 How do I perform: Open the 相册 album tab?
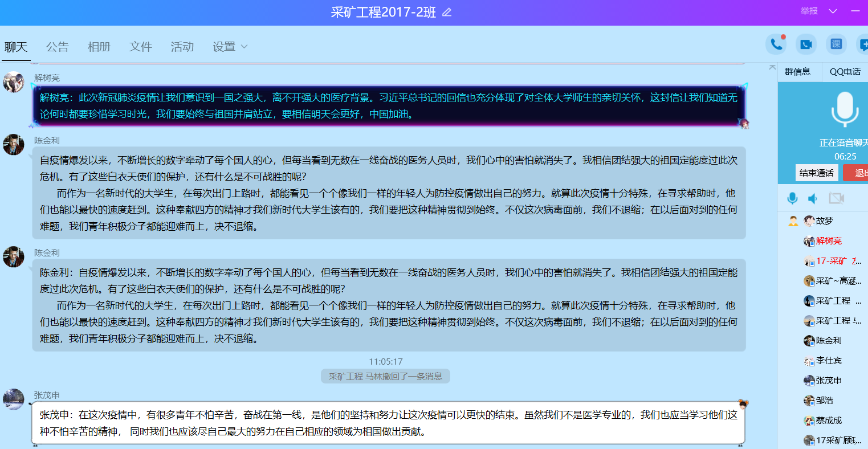point(99,47)
